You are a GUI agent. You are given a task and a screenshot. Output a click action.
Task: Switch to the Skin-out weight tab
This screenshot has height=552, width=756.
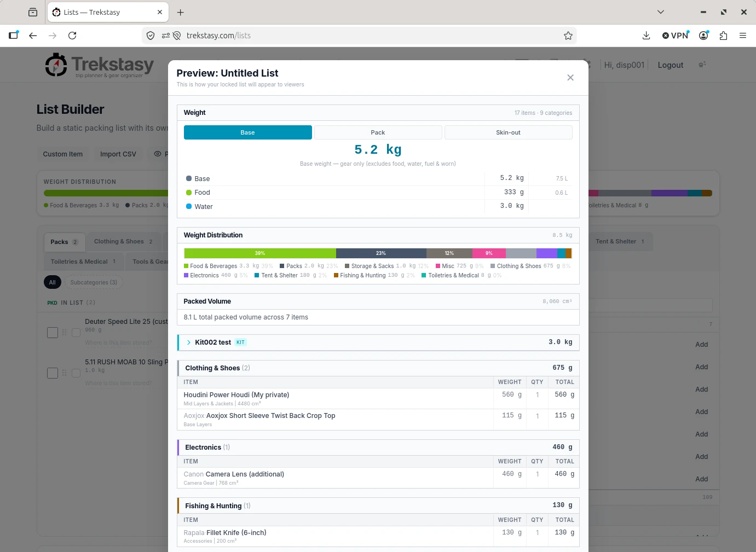(x=508, y=132)
